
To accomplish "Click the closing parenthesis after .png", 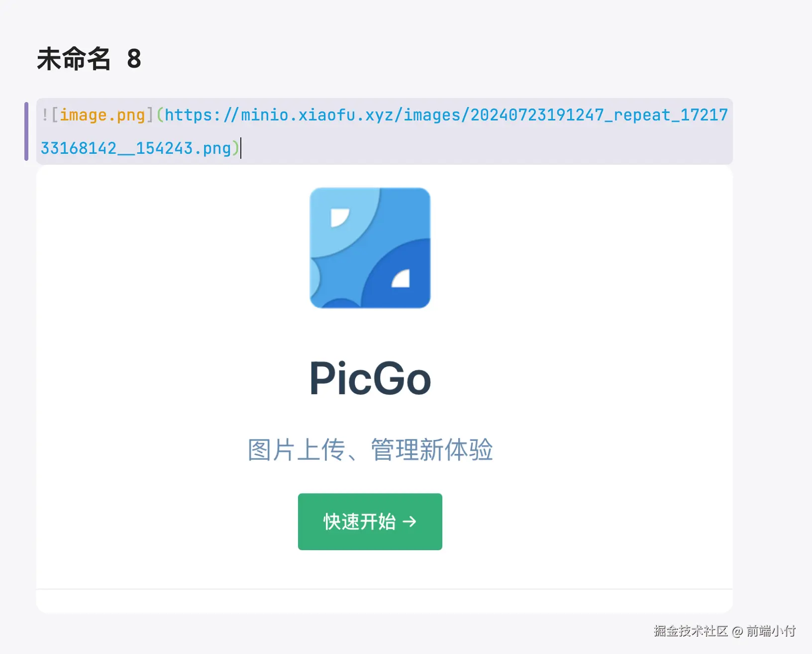I will click(236, 148).
